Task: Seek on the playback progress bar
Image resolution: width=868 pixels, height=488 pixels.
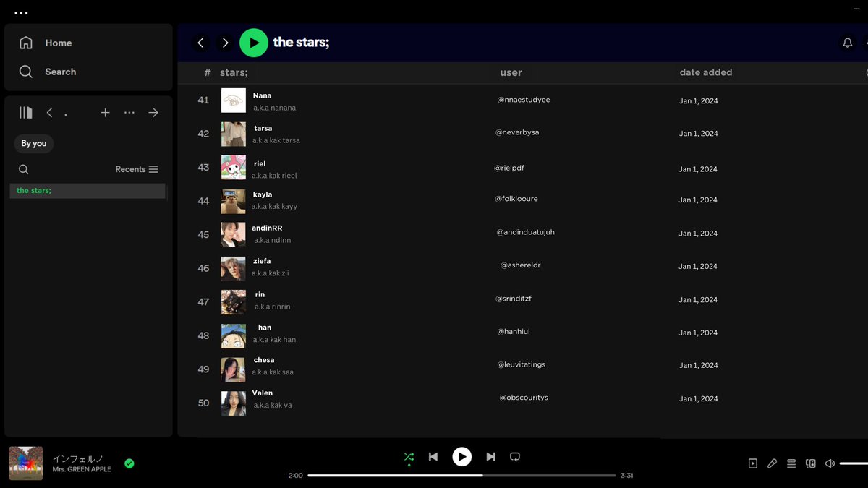Action: (461, 476)
